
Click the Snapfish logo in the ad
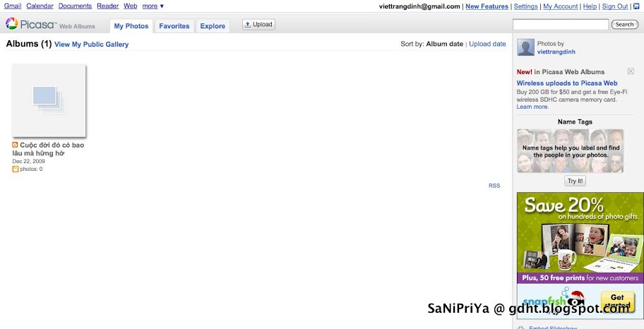[x=553, y=302]
